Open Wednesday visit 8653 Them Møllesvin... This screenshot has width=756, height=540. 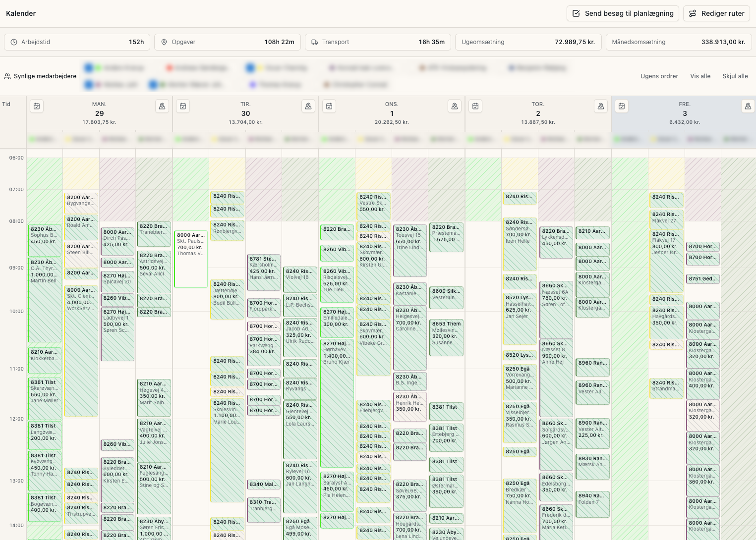[447, 337]
